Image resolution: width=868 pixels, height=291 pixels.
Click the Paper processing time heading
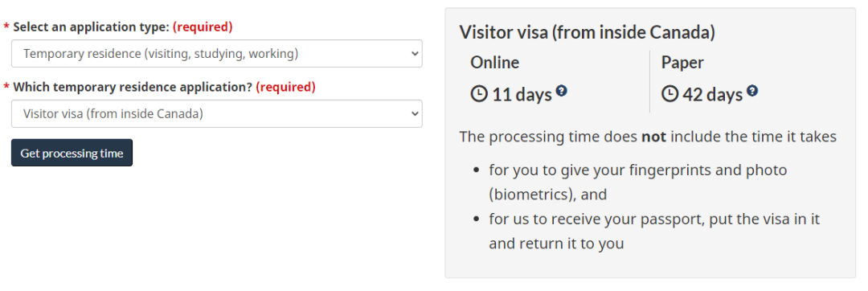tap(682, 63)
